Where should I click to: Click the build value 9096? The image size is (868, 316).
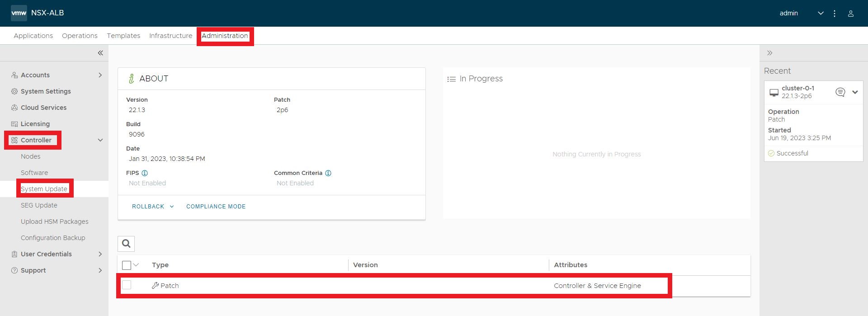pyautogui.click(x=137, y=134)
